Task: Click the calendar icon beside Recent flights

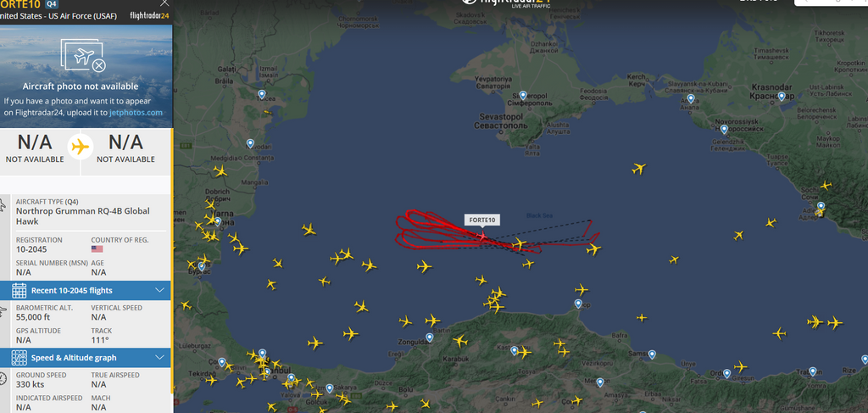Action: click(x=19, y=290)
